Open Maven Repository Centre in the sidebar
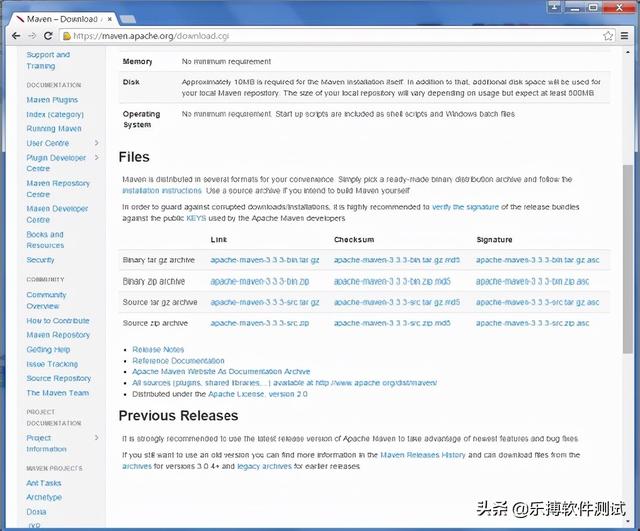This screenshot has width=640, height=531. (x=58, y=189)
